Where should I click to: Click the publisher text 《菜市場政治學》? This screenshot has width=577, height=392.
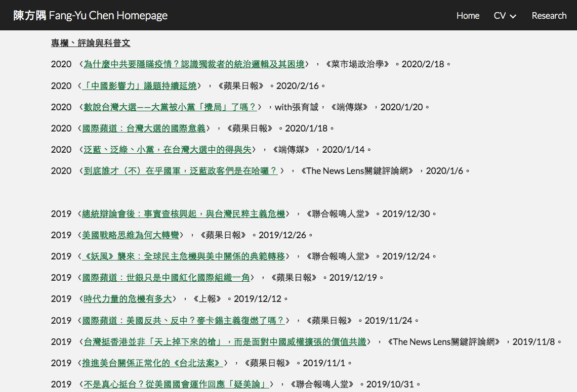[357, 64]
